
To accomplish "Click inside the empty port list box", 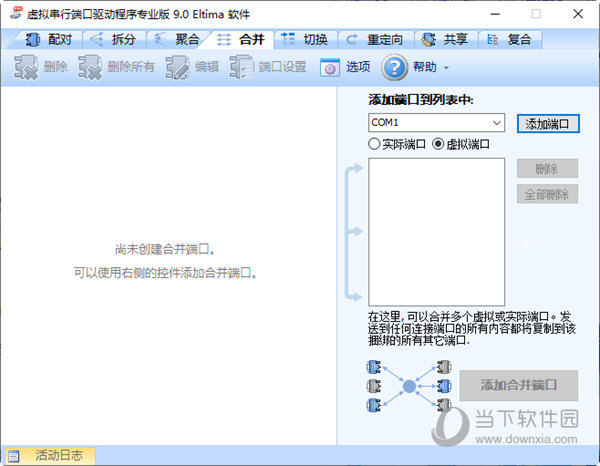I will click(436, 232).
